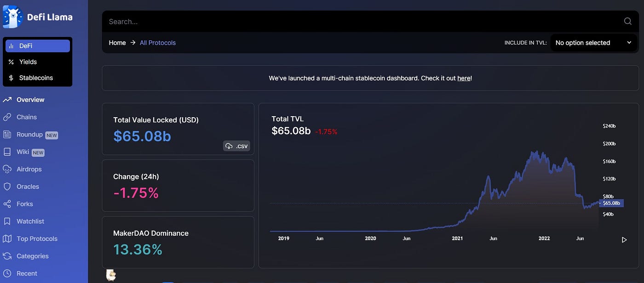The image size is (644, 283).
Task: Open the Oracles page
Action: pos(28,187)
